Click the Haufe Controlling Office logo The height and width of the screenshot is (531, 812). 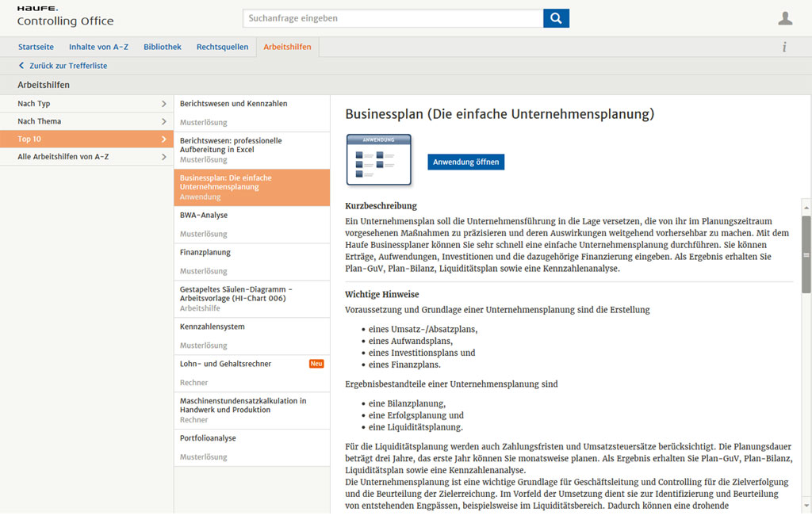65,17
